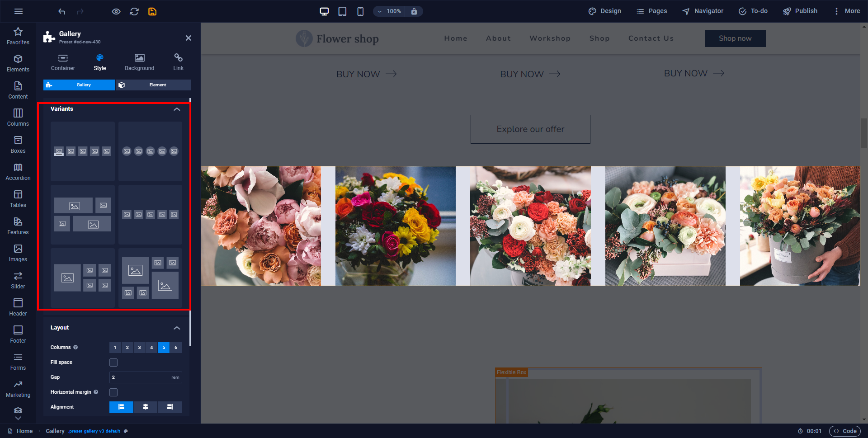
Task: Open Footer in the sidebar
Action: (x=18, y=334)
